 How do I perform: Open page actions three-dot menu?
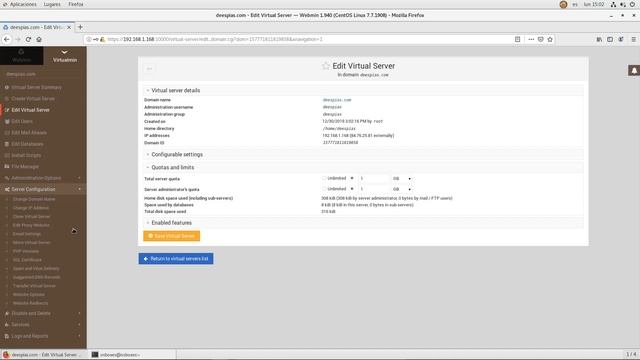point(531,40)
